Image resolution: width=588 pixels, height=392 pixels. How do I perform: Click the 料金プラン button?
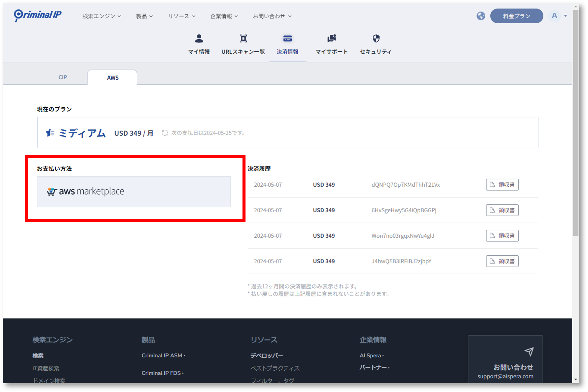click(516, 16)
